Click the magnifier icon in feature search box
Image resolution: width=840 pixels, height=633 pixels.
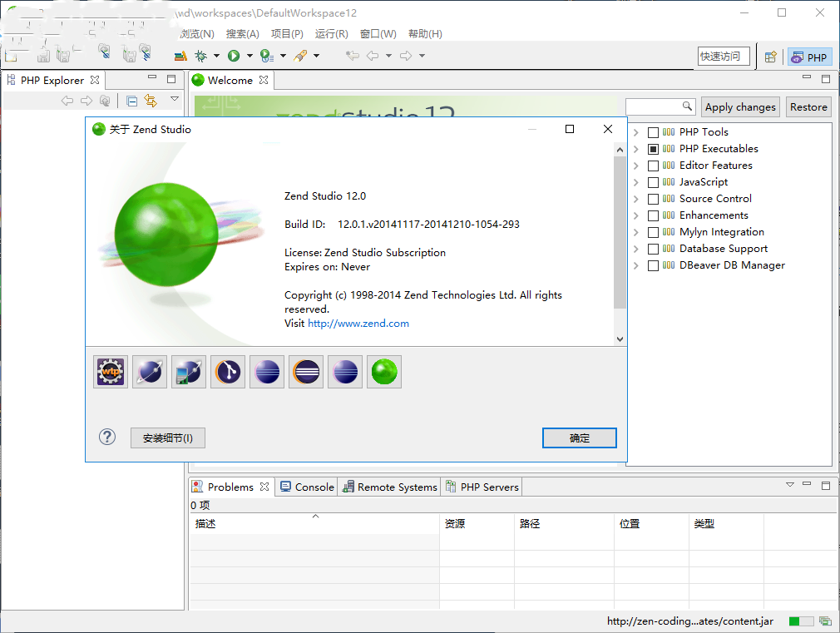point(687,106)
